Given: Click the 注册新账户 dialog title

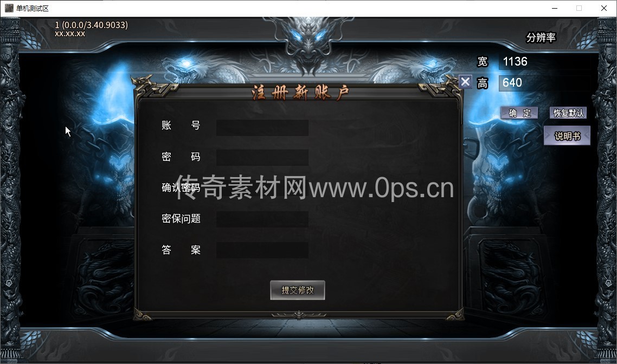Looking at the screenshot, I should click(x=300, y=93).
